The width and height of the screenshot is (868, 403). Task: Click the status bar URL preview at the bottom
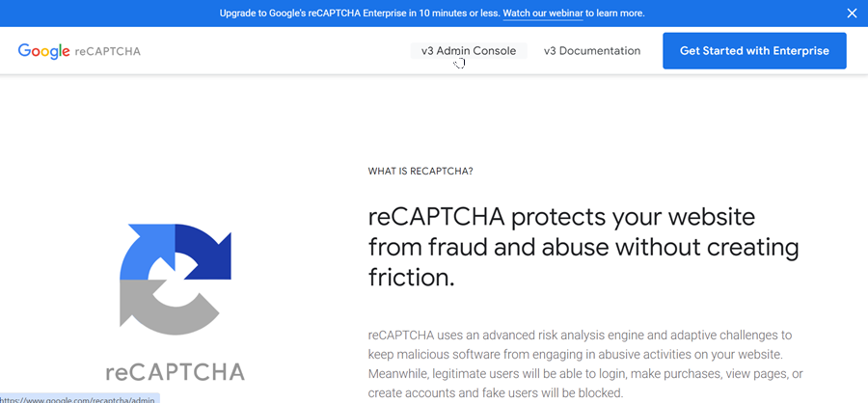pos(80,398)
